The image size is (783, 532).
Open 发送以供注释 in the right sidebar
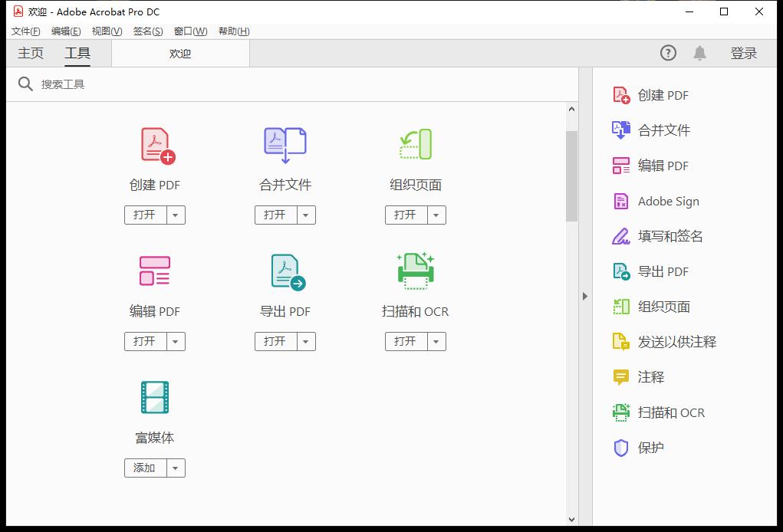click(x=664, y=342)
